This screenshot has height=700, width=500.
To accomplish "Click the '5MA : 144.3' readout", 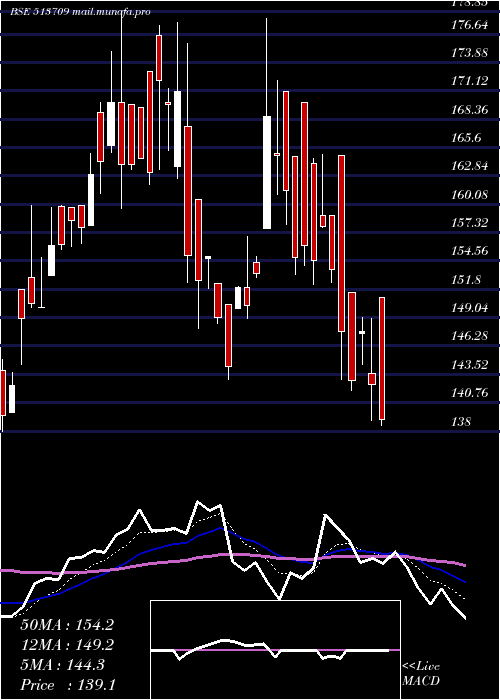I will click(62, 665).
